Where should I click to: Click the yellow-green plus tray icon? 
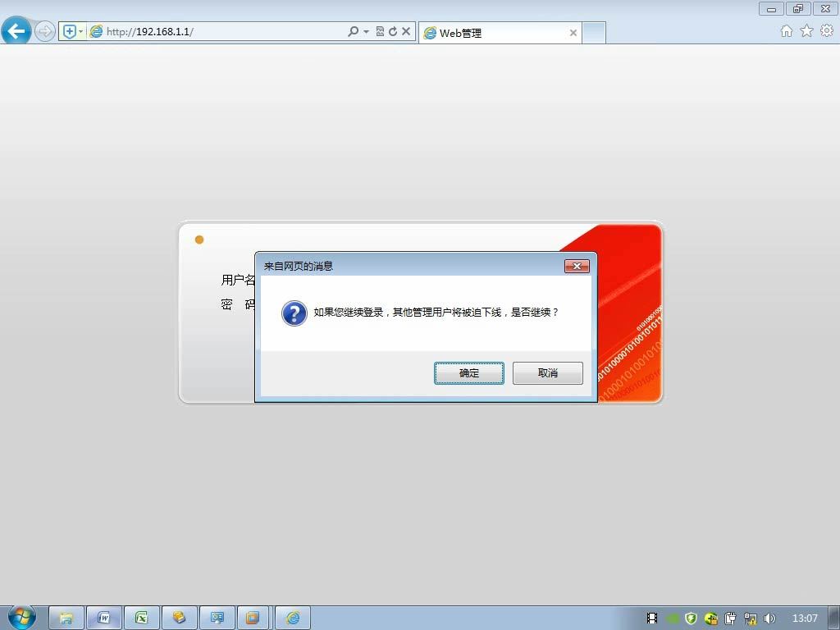(711, 619)
